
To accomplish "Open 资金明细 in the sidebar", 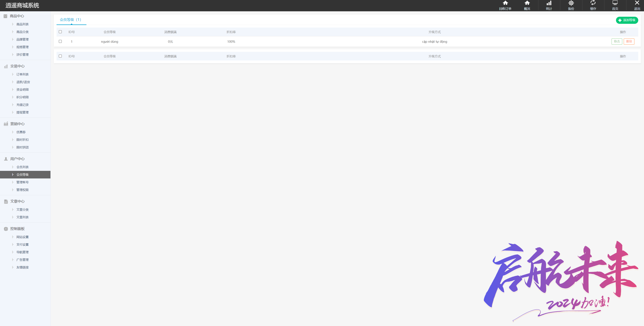I will coord(22,89).
